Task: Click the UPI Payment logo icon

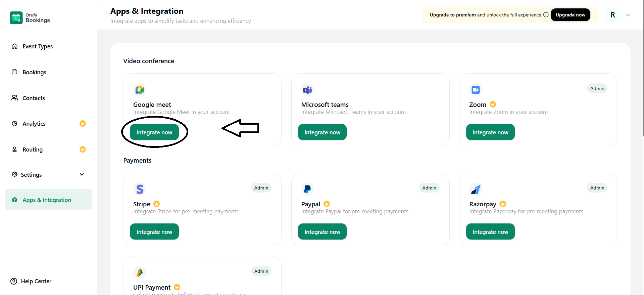Action: [140, 272]
